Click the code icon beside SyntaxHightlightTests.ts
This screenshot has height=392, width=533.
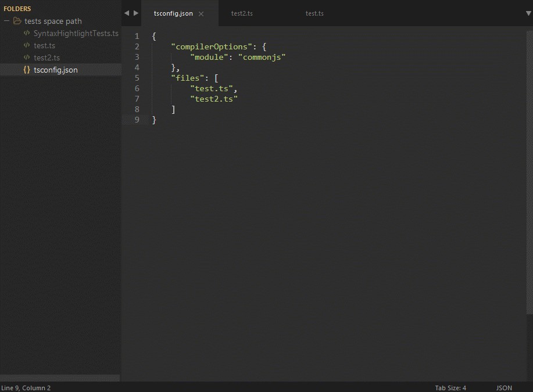[x=27, y=33]
